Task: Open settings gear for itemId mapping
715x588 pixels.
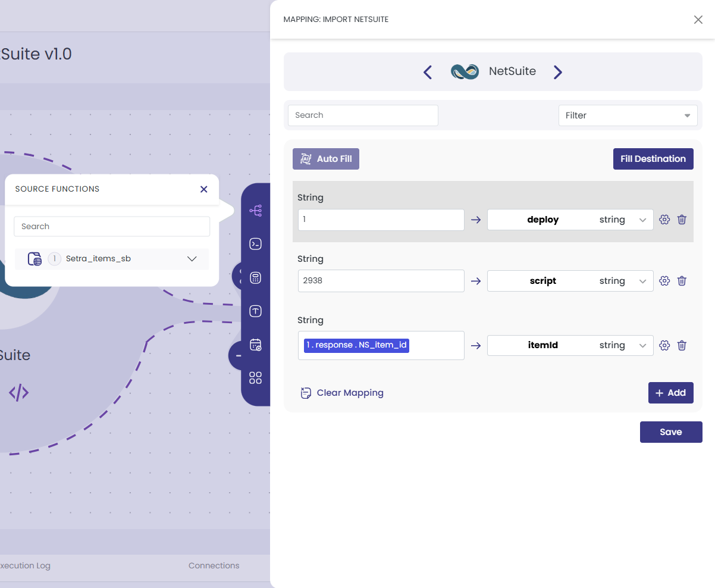Action: click(665, 345)
